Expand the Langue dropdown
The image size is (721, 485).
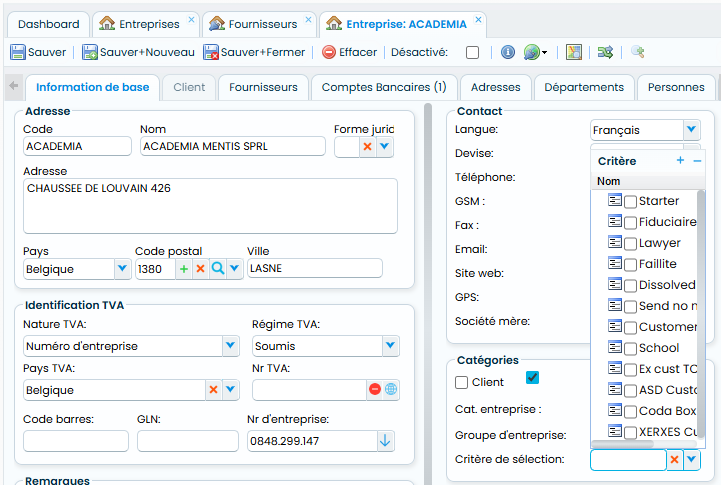[x=691, y=130]
